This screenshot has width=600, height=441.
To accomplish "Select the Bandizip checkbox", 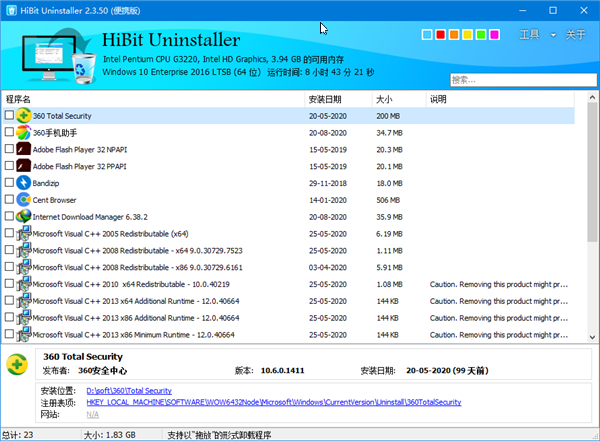I will (9, 182).
